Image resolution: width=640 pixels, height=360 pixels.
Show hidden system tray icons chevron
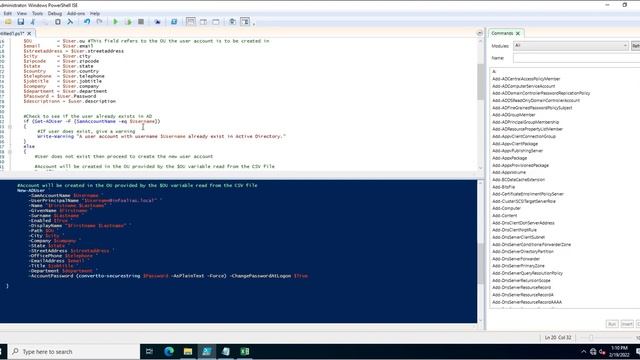tap(584, 352)
